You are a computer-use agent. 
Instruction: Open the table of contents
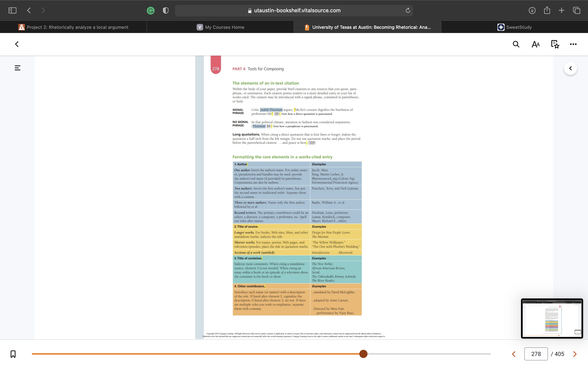[x=18, y=68]
